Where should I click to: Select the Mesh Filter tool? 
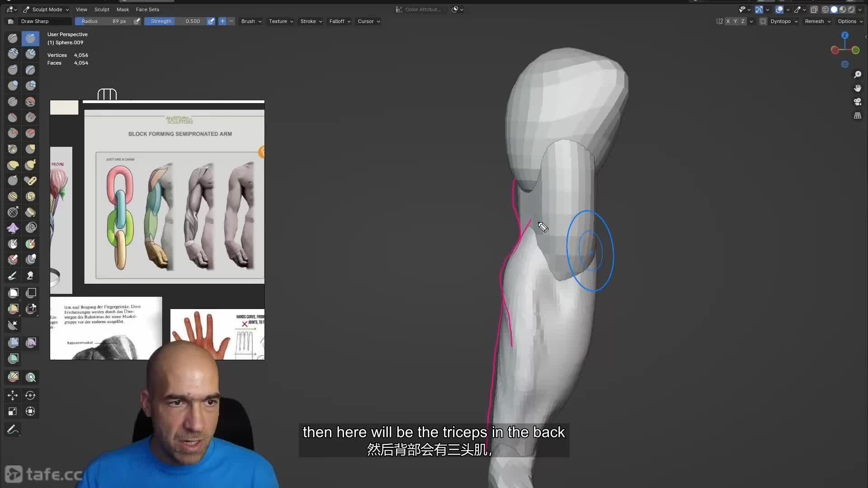13,343
